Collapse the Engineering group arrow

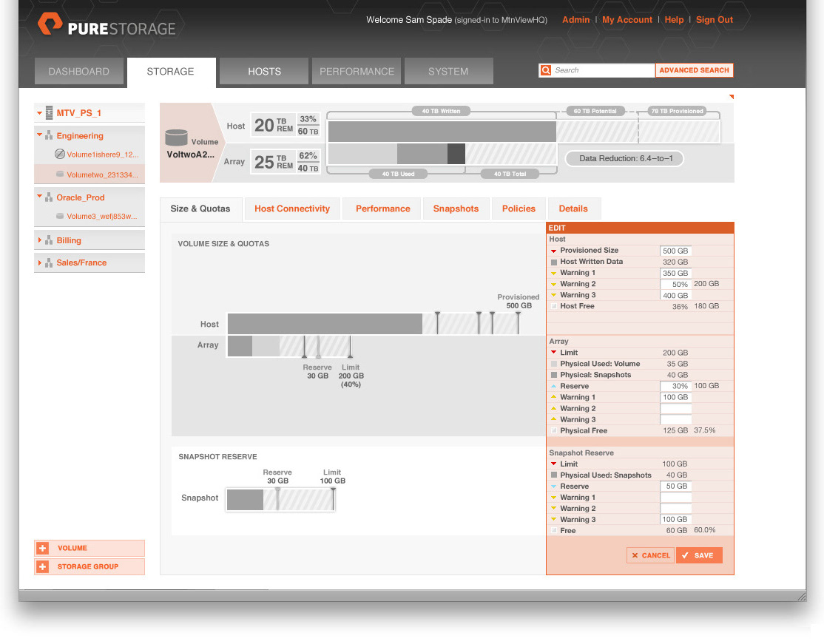point(39,135)
